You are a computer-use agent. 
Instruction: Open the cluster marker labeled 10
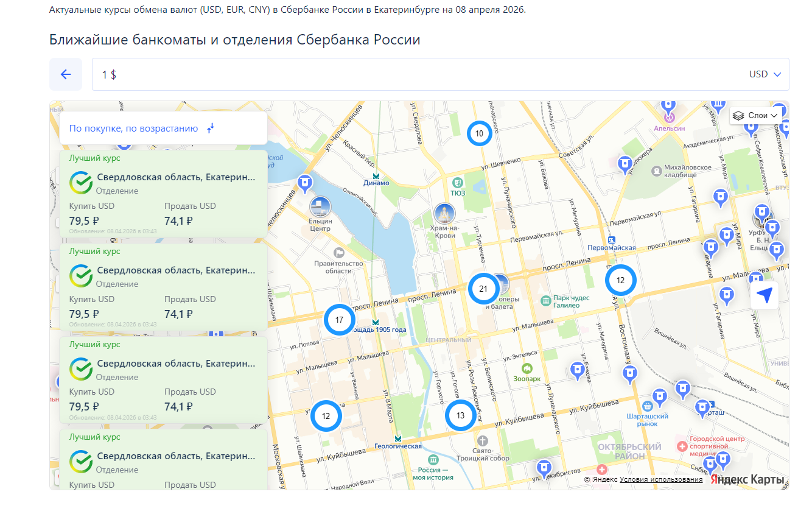point(479,133)
